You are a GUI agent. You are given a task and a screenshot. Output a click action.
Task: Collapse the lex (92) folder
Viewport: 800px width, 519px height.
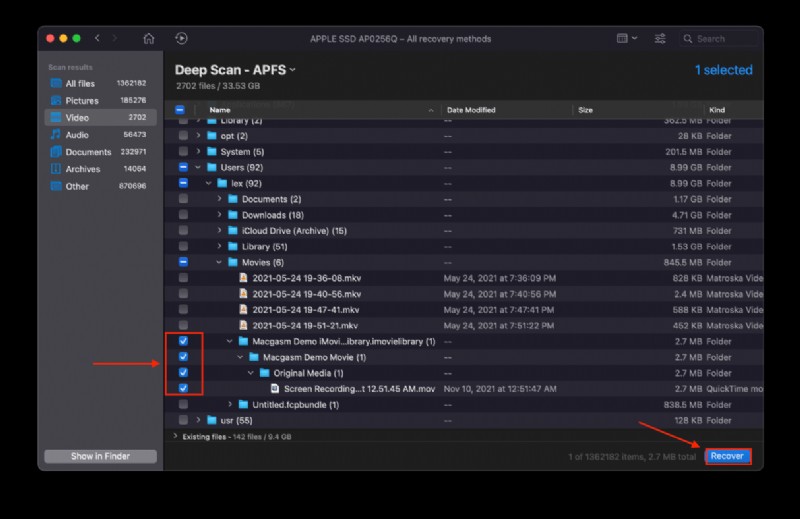coord(209,183)
